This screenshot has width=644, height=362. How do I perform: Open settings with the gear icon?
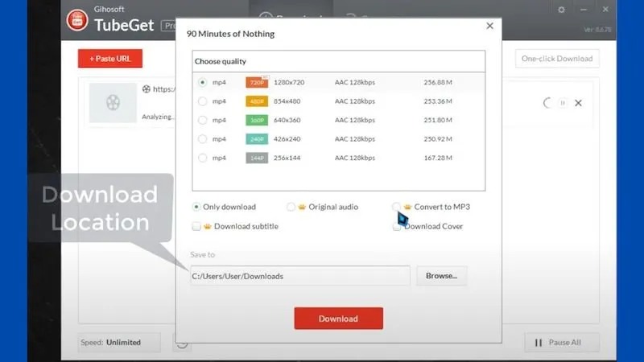tap(561, 10)
